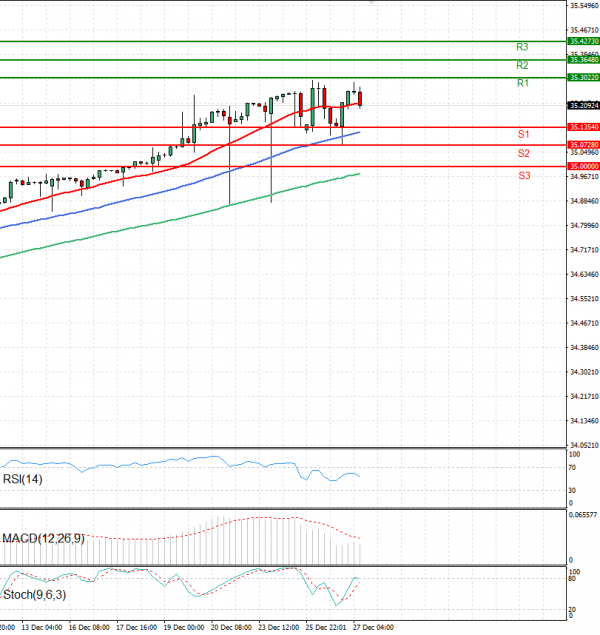
Task: Click the red 35.07280 price tag
Action: [x=583, y=145]
